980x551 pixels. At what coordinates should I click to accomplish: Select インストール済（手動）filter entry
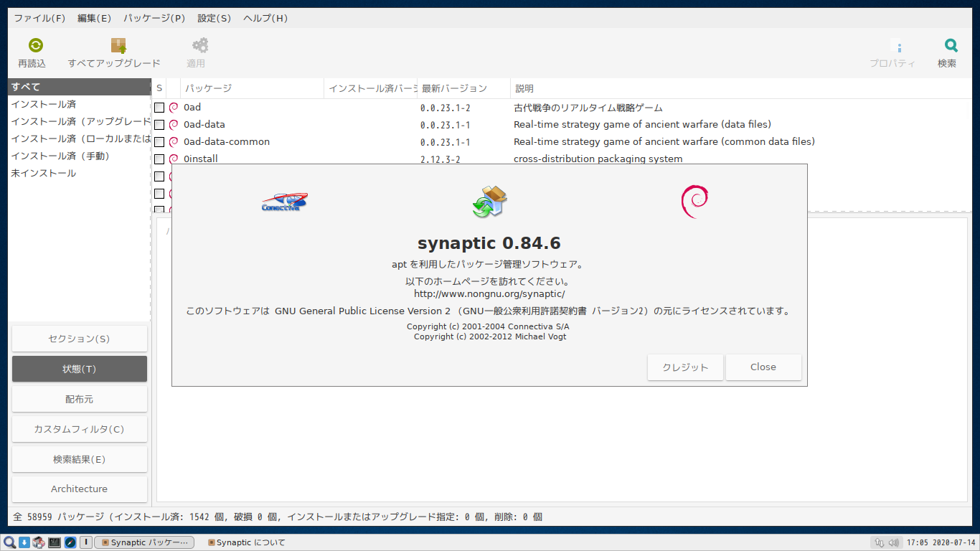coord(79,156)
